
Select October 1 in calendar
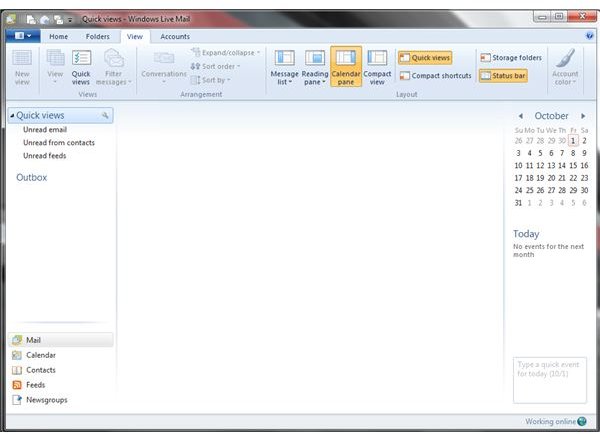[573, 141]
